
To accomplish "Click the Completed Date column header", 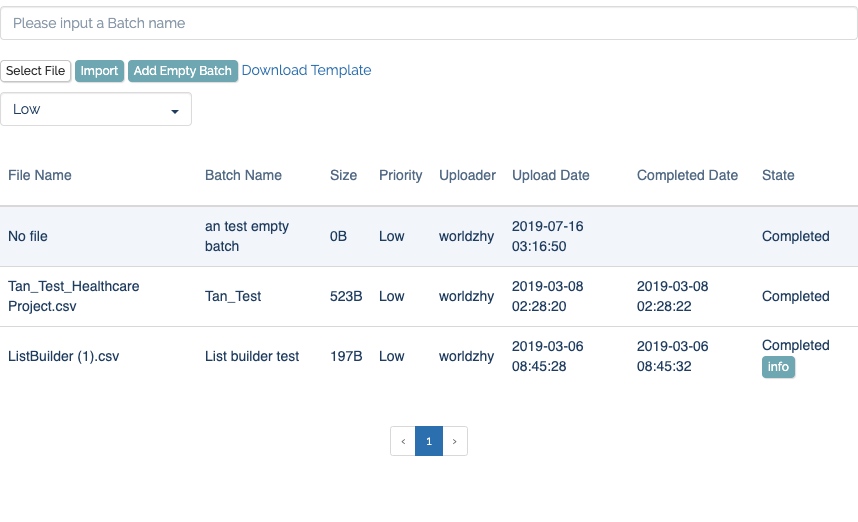I will [x=687, y=175].
